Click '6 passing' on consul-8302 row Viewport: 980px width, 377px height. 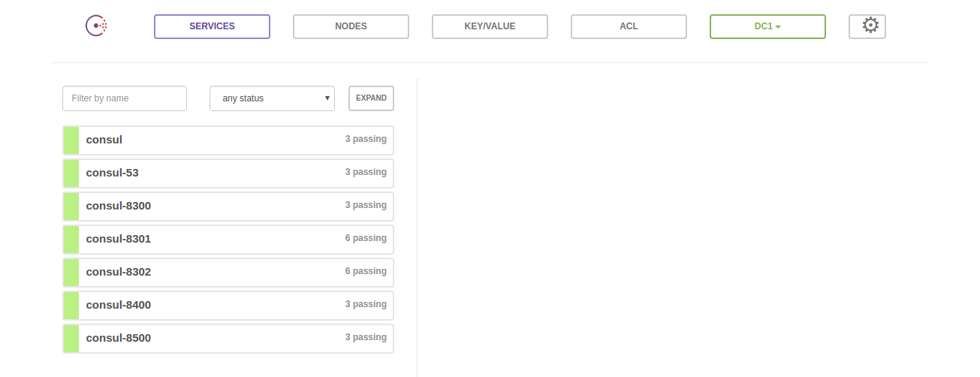pyautogui.click(x=366, y=271)
